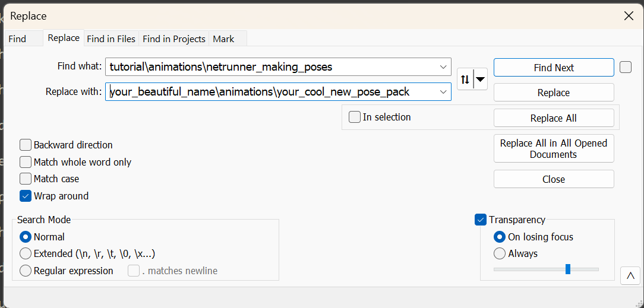
Task: Uncheck the Transparency checkbox
Action: 481,220
